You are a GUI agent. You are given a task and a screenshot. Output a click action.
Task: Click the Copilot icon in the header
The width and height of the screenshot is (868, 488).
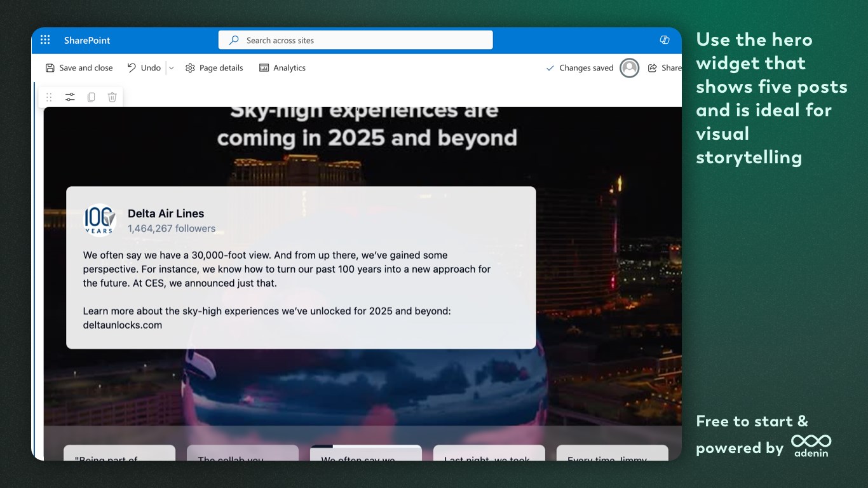(x=665, y=40)
